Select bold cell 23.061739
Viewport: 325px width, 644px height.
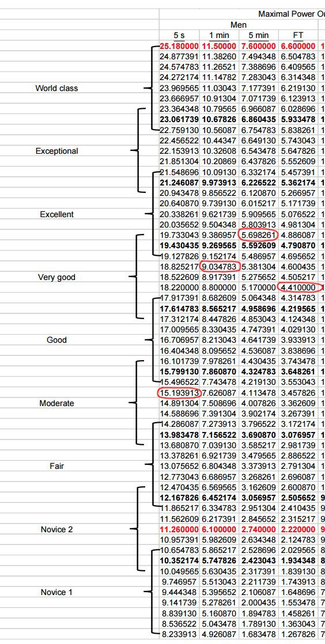179,119
